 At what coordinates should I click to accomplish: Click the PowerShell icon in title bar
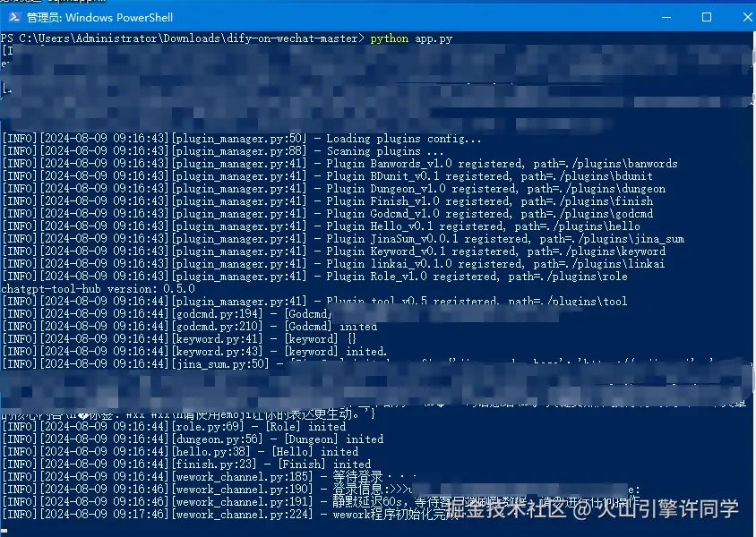tap(14, 17)
